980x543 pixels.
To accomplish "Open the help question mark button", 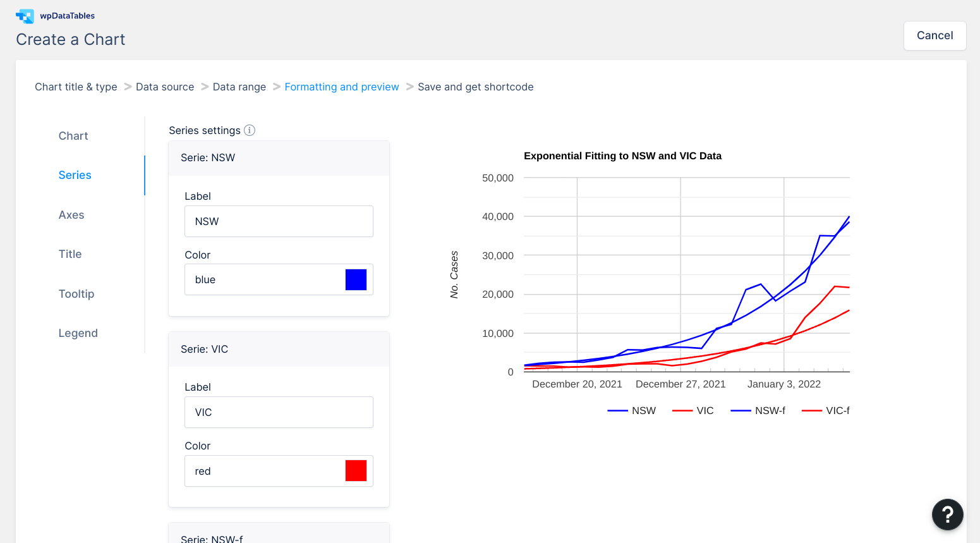I will click(x=947, y=515).
